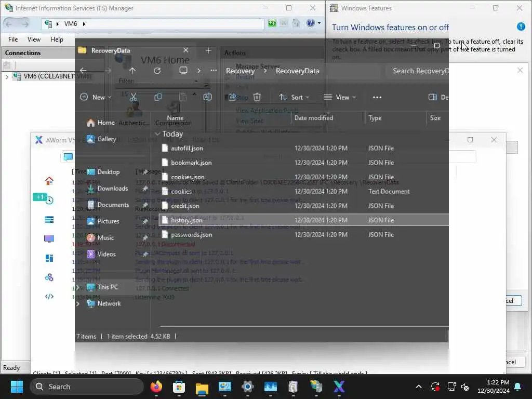This screenshot has width=532, height=399.
Task: Open Windows Start menu
Action: click(x=17, y=387)
